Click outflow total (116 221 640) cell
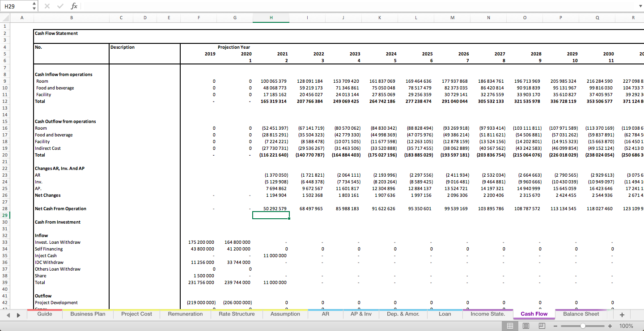This screenshot has height=331, width=644. [273, 155]
